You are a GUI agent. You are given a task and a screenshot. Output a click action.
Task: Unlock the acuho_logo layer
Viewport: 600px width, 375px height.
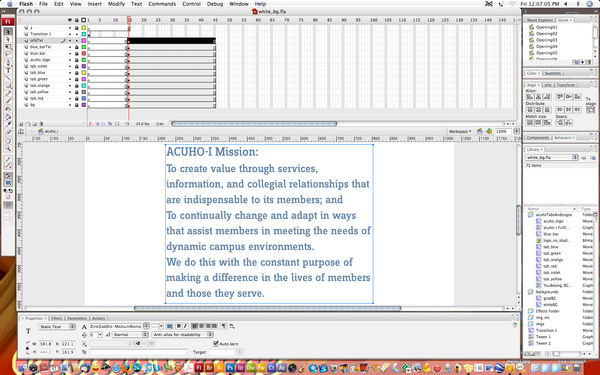[x=77, y=60]
